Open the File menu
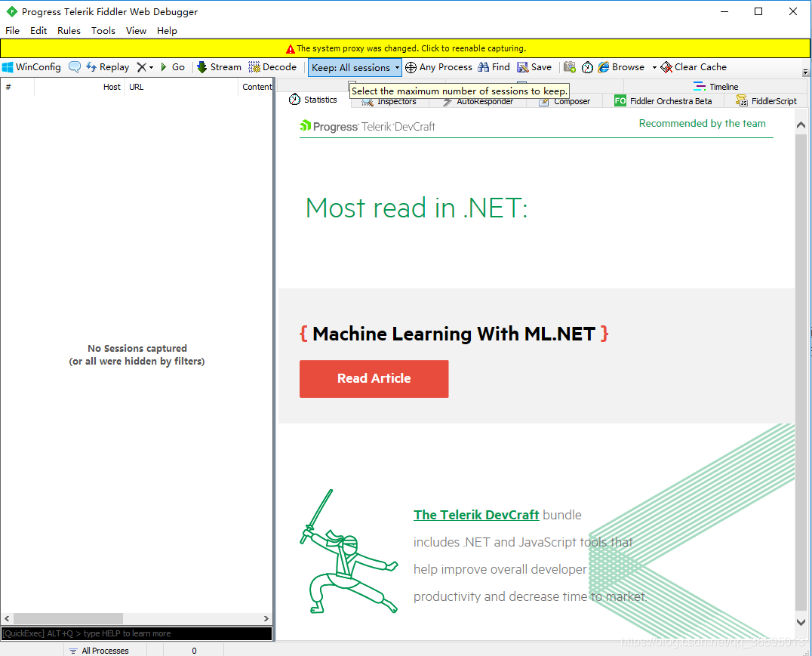This screenshot has height=656, width=812. tap(12, 30)
